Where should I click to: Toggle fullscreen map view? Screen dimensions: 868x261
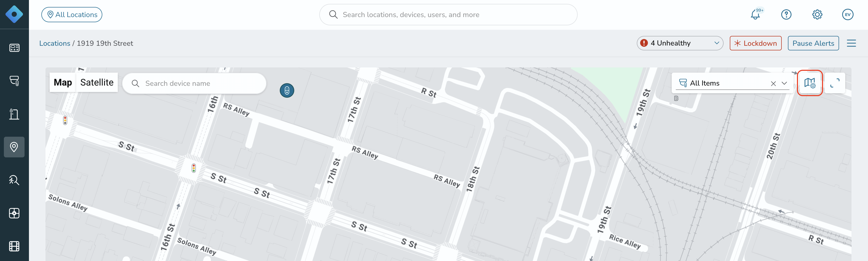click(834, 83)
